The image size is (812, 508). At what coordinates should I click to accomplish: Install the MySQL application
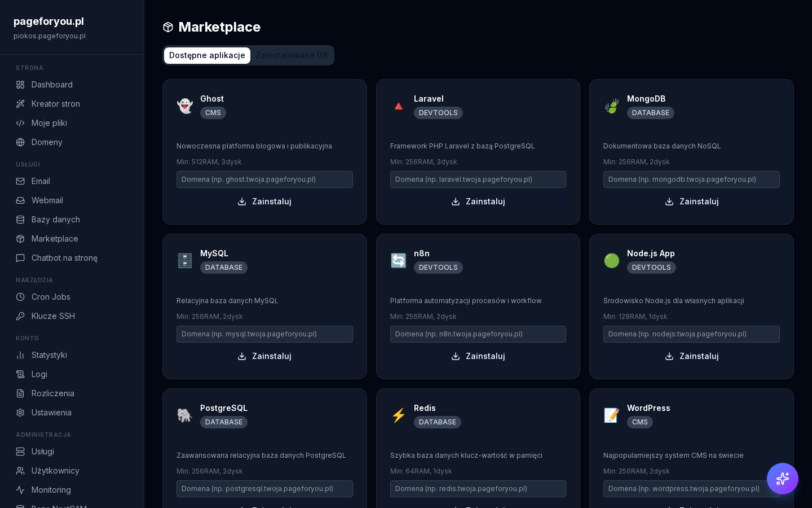click(264, 356)
